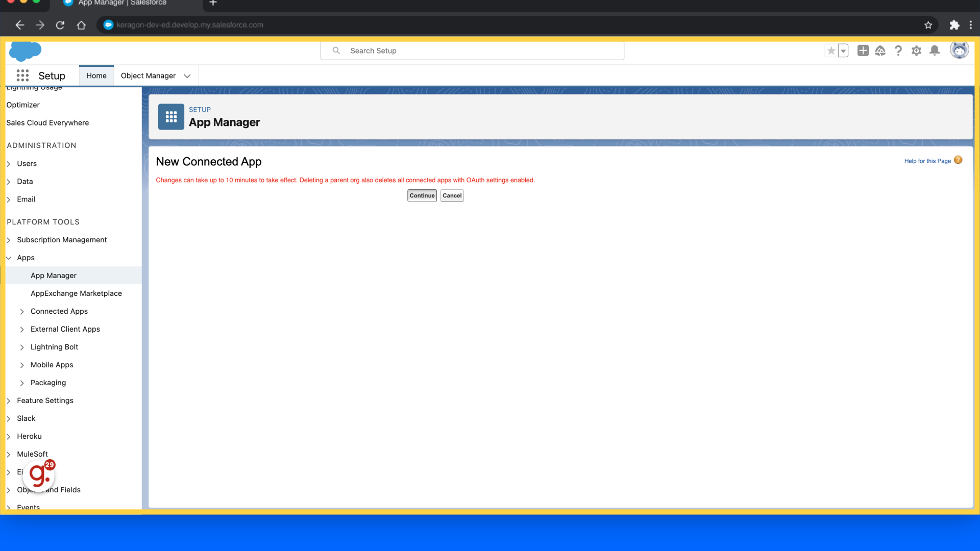Open the Help for this Page link
This screenshot has width=980, height=551.
(x=927, y=161)
